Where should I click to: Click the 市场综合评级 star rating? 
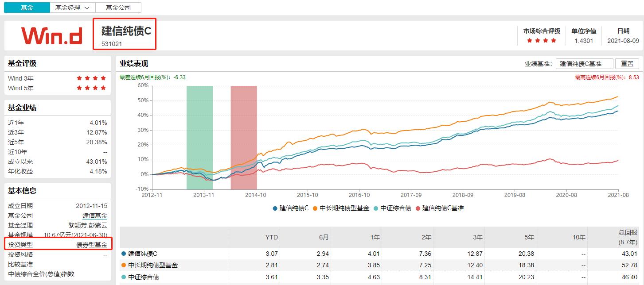tap(541, 41)
